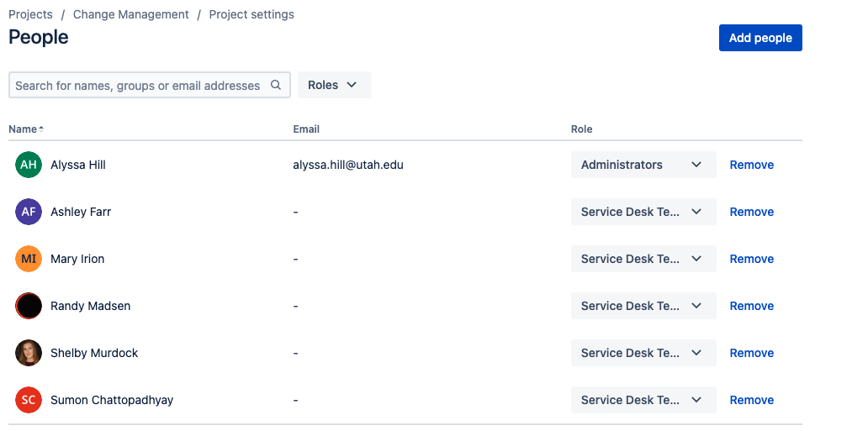Image resolution: width=868 pixels, height=431 pixels.
Task: Open Ashley Farr's role dropdown
Action: (643, 212)
